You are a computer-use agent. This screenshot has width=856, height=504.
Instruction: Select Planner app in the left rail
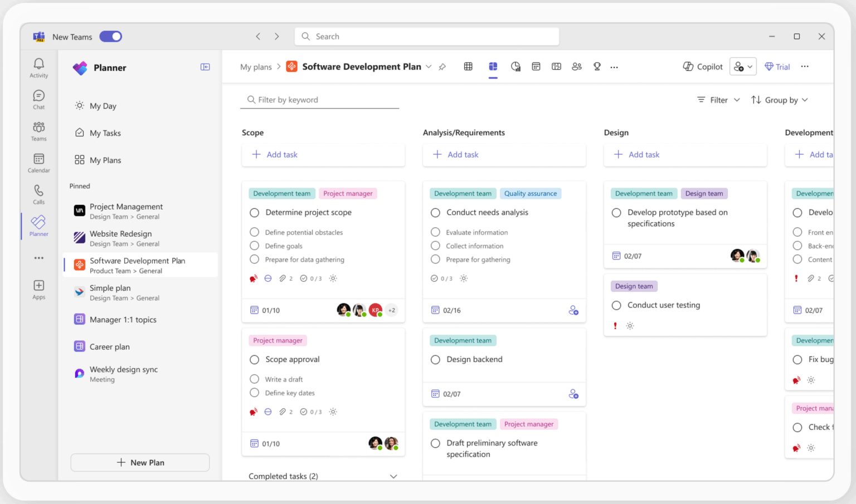point(38,226)
